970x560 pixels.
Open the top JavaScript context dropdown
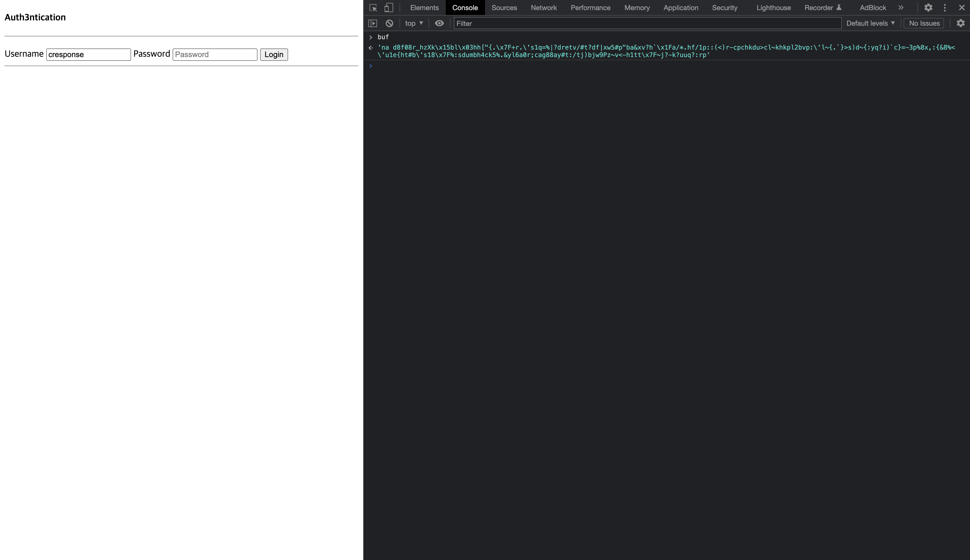point(414,23)
